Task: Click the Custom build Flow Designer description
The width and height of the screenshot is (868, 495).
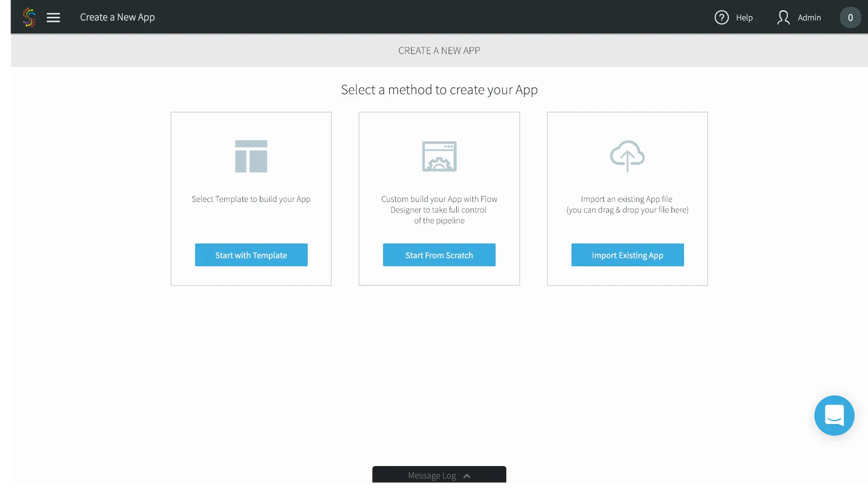Action: tap(439, 209)
